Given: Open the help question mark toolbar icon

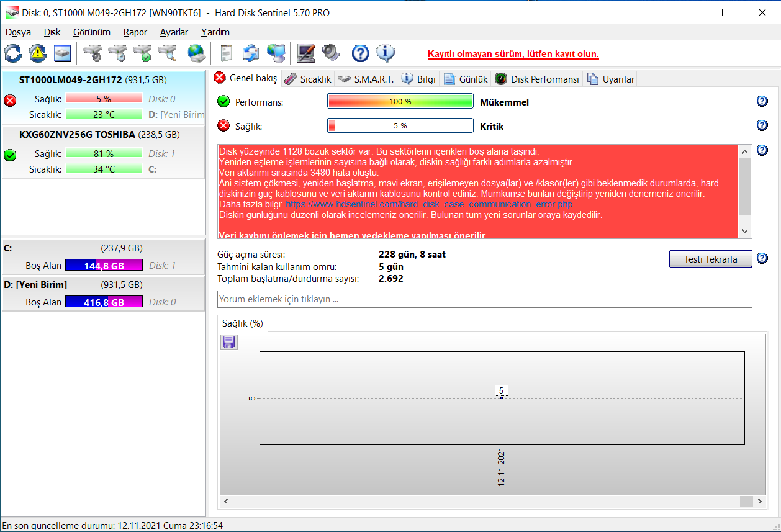Looking at the screenshot, I should [361, 53].
